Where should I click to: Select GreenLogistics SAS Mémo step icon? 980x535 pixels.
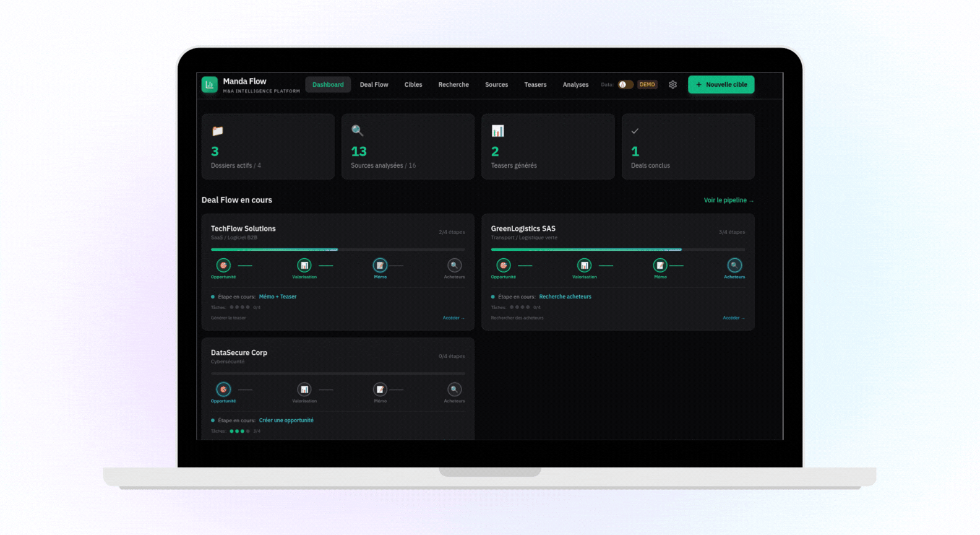(x=660, y=265)
